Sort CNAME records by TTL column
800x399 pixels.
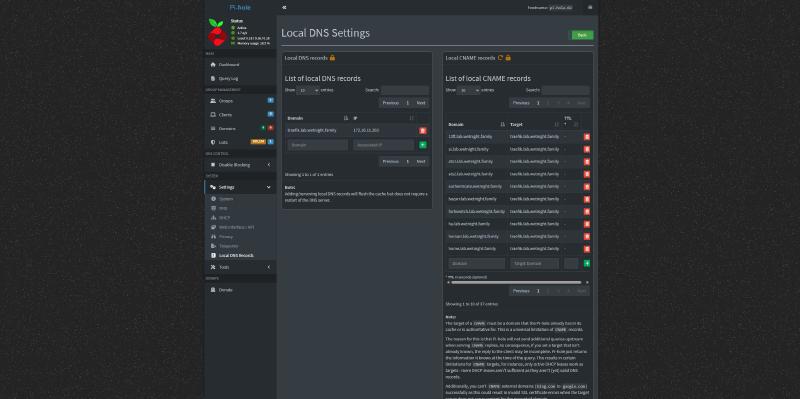(x=571, y=121)
